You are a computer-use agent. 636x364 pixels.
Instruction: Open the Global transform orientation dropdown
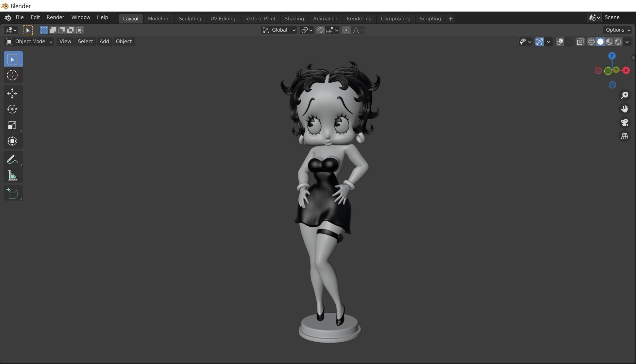(279, 30)
